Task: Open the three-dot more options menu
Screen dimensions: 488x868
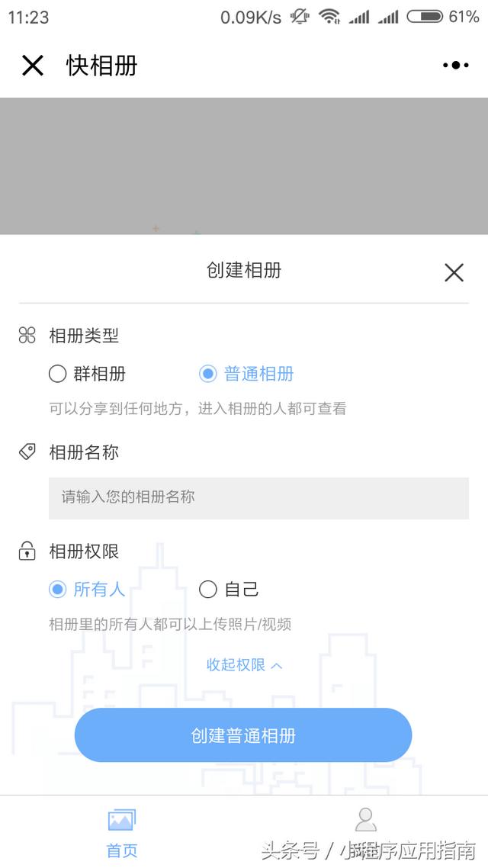Action: pos(455,66)
